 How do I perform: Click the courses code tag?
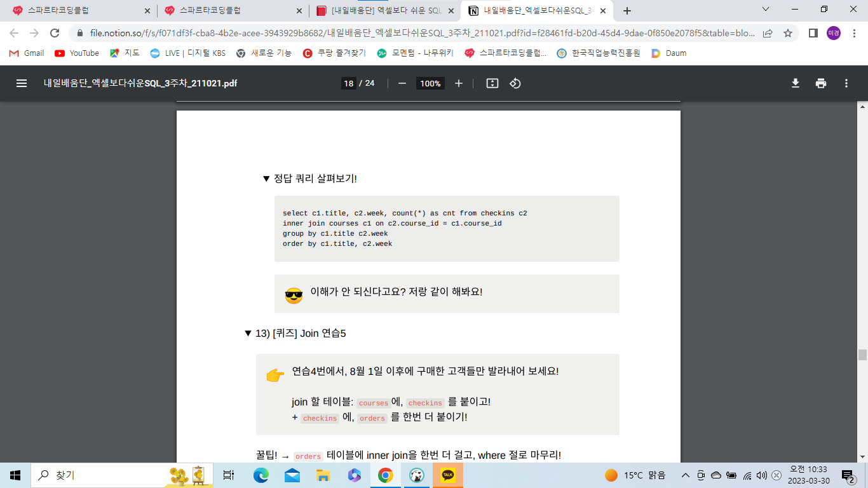(x=373, y=403)
